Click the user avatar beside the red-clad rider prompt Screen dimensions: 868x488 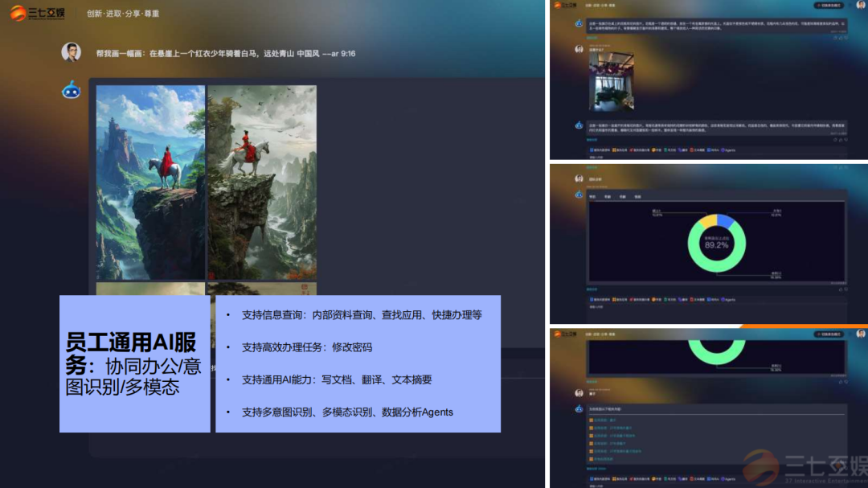[x=72, y=52]
